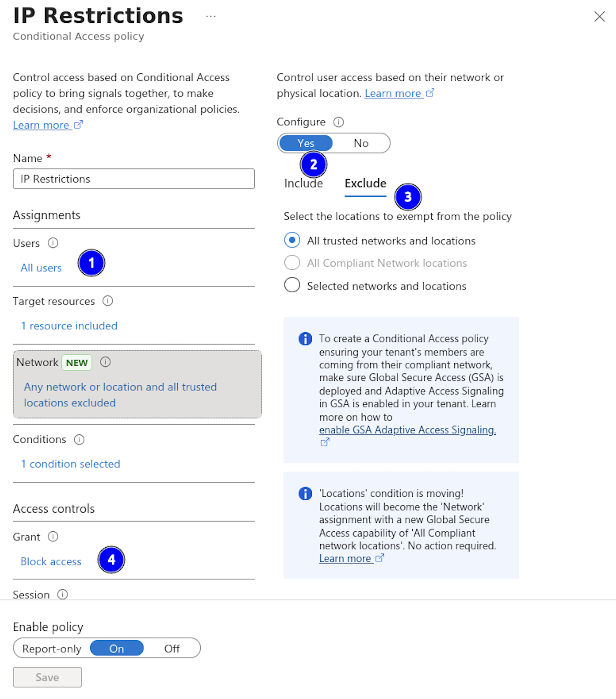Viewport: 616px width, 699px height.
Task: Open 1 resource included link
Action: [69, 326]
